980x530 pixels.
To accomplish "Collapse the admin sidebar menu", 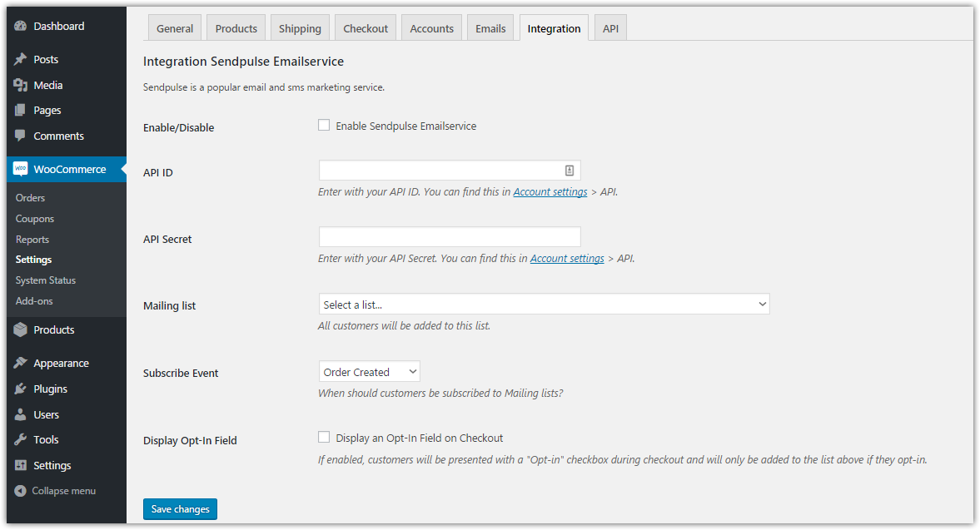I will (55, 491).
